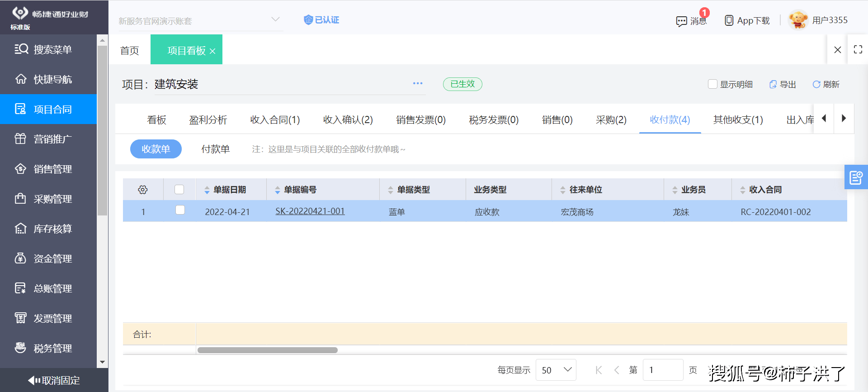Click the 消息 messages icon
Image resolution: width=868 pixels, height=392 pixels.
(681, 21)
